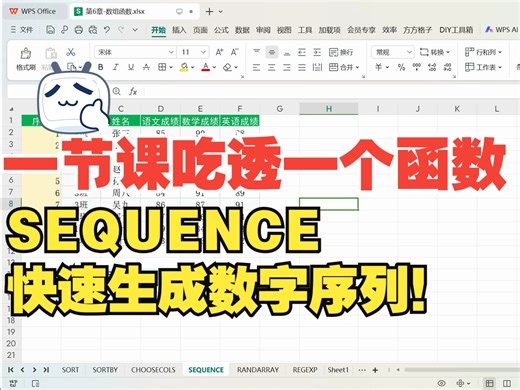Click the Print icon in quick access bar
The width and height of the screenshot is (520, 390).
click(79, 30)
